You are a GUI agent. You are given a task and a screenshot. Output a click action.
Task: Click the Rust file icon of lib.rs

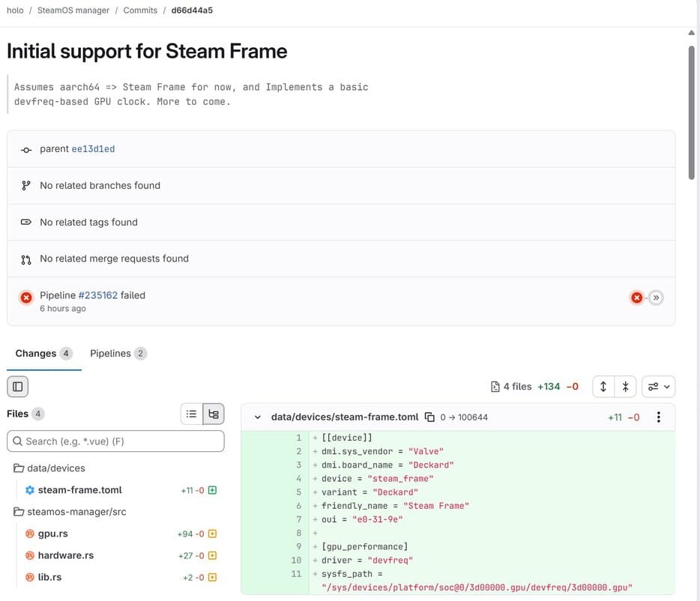(x=30, y=577)
